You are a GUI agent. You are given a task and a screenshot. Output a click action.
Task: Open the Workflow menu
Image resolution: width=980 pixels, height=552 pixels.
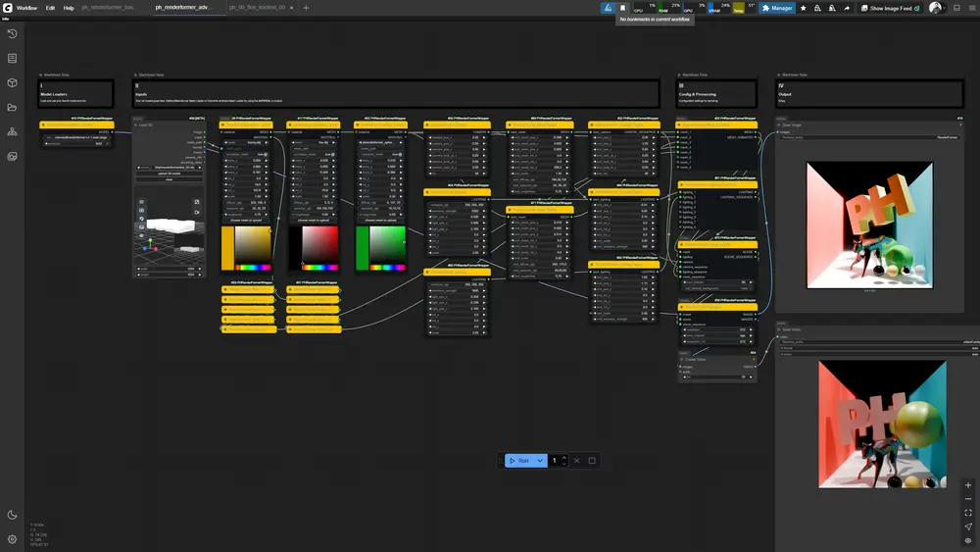(x=26, y=8)
